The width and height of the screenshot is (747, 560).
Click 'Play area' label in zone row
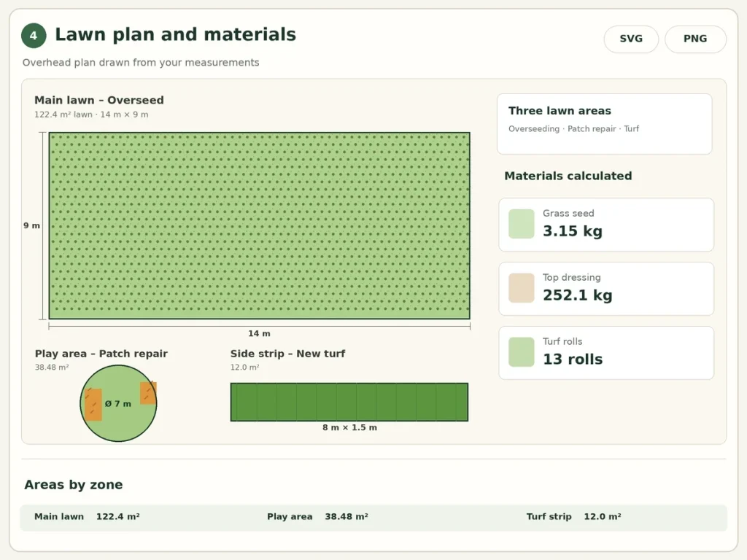click(290, 517)
